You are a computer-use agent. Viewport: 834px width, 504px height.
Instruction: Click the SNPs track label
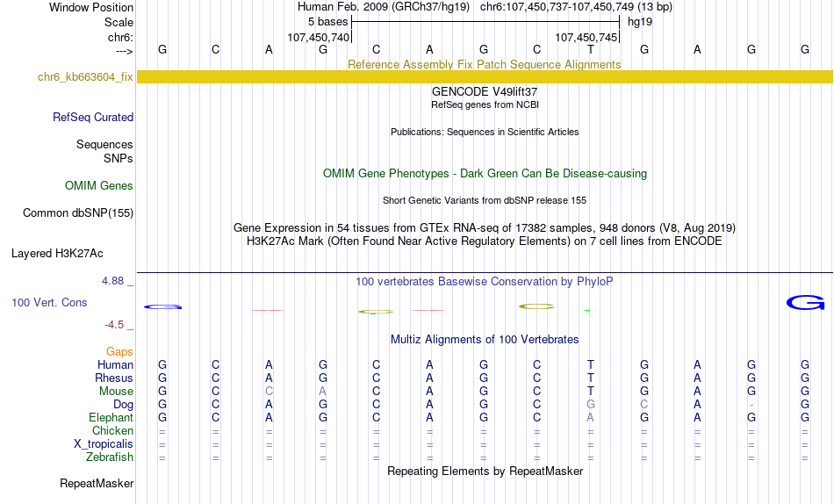[x=119, y=158]
